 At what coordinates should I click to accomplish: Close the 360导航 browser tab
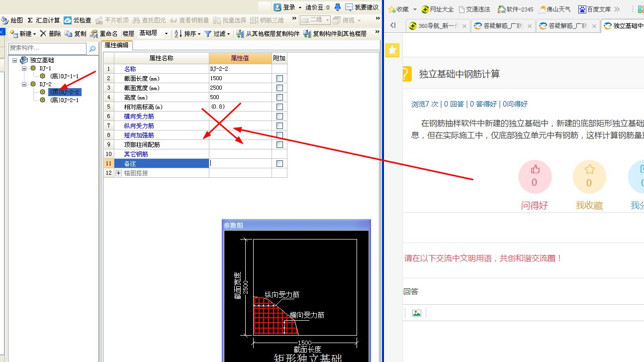coord(464,26)
